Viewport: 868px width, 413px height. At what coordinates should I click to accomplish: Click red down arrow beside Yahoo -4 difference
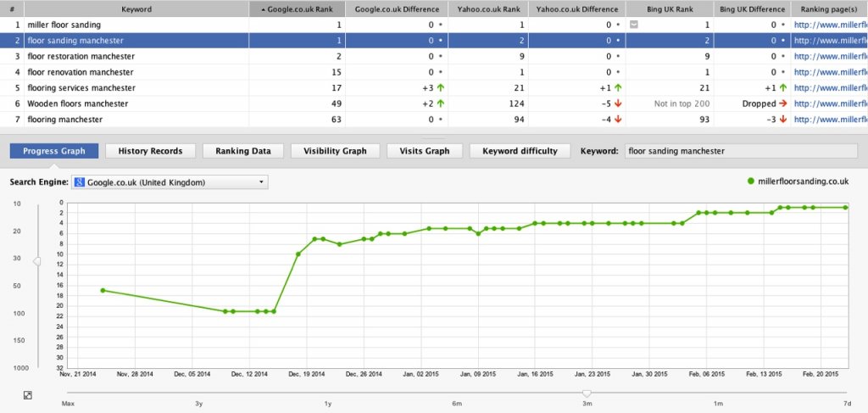tap(618, 119)
